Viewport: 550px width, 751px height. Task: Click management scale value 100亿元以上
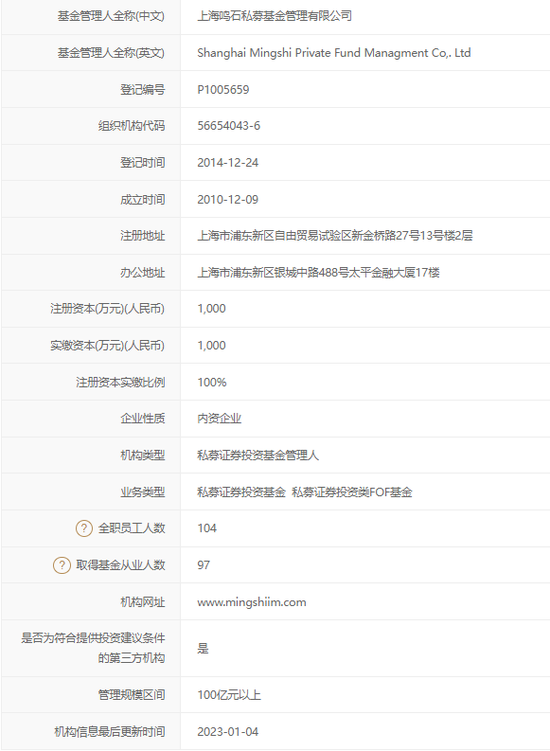[x=229, y=695]
